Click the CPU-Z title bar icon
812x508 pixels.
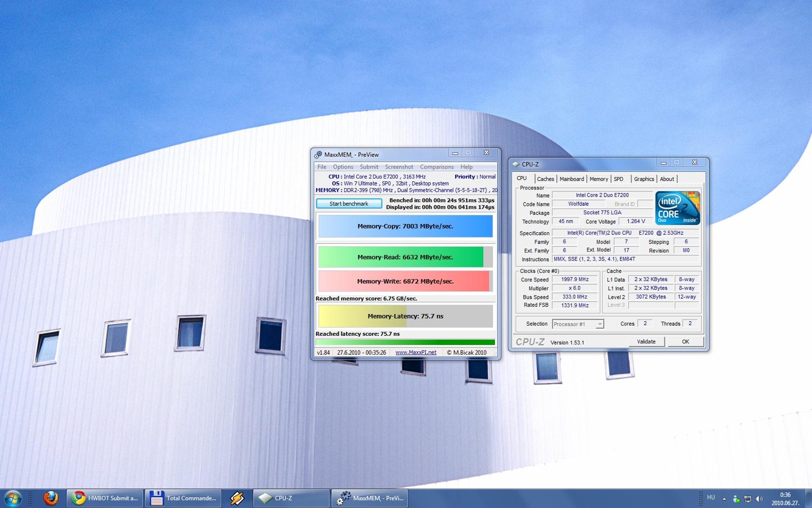[x=516, y=164]
